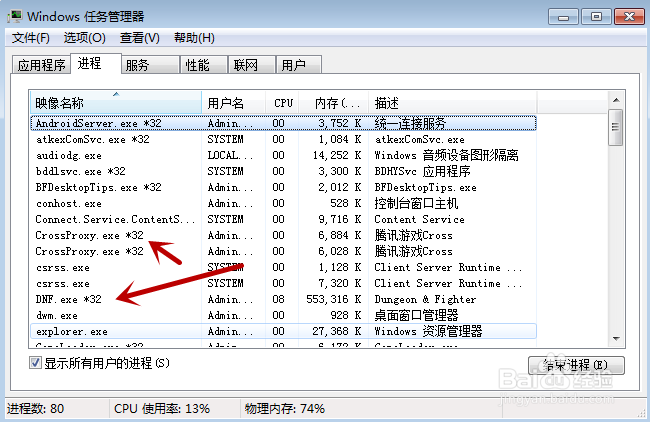
Task: Click the 进程数: 80 status entry
Action: (x=36, y=409)
